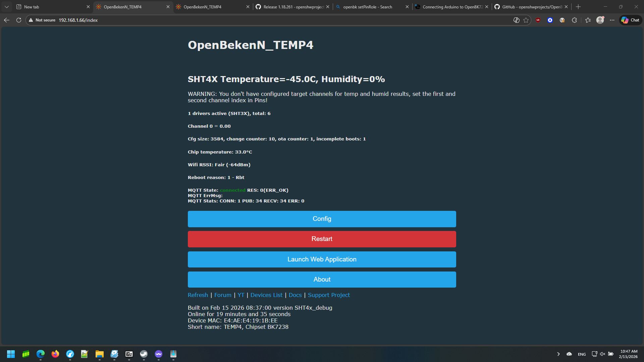The width and height of the screenshot is (644, 362).
Task: Open the browser profile avatar
Action: (600, 20)
